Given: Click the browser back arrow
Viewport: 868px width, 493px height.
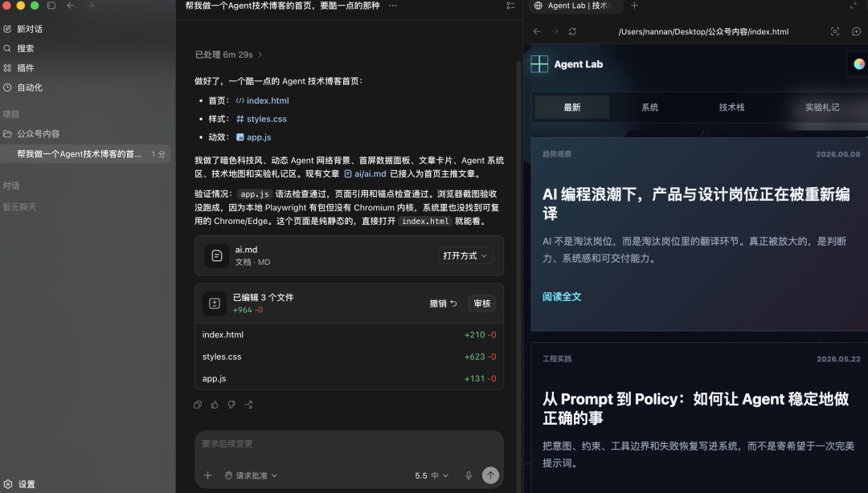Looking at the screenshot, I should [x=536, y=31].
